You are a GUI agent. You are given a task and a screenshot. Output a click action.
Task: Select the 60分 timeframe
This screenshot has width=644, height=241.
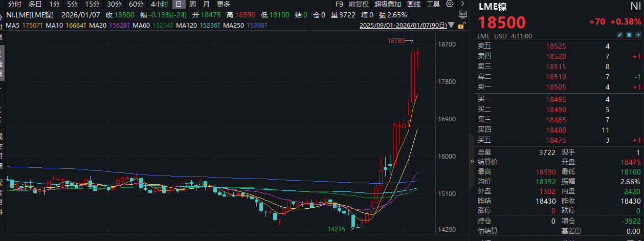(136, 4)
